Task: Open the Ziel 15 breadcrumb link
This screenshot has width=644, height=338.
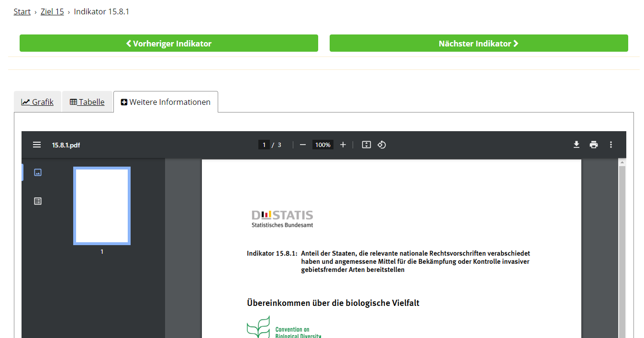Action: point(52,11)
